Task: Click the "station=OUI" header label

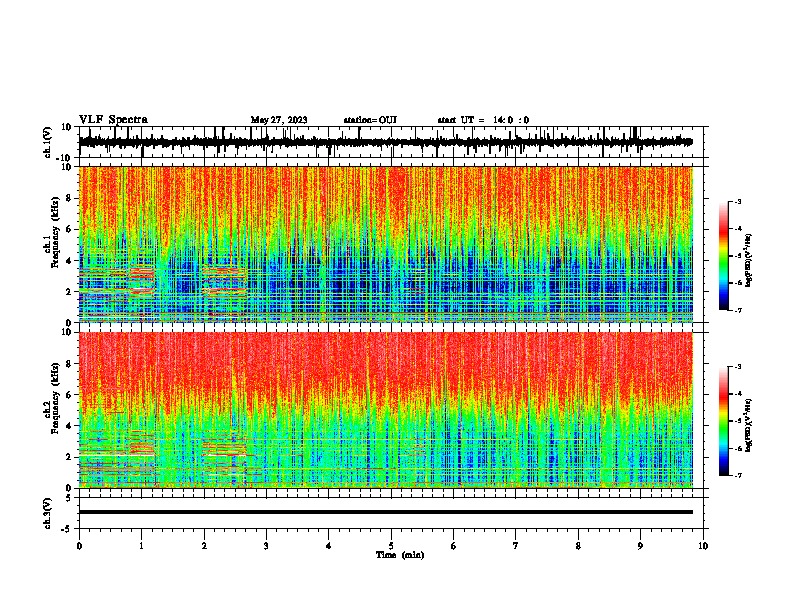Action: [370, 120]
